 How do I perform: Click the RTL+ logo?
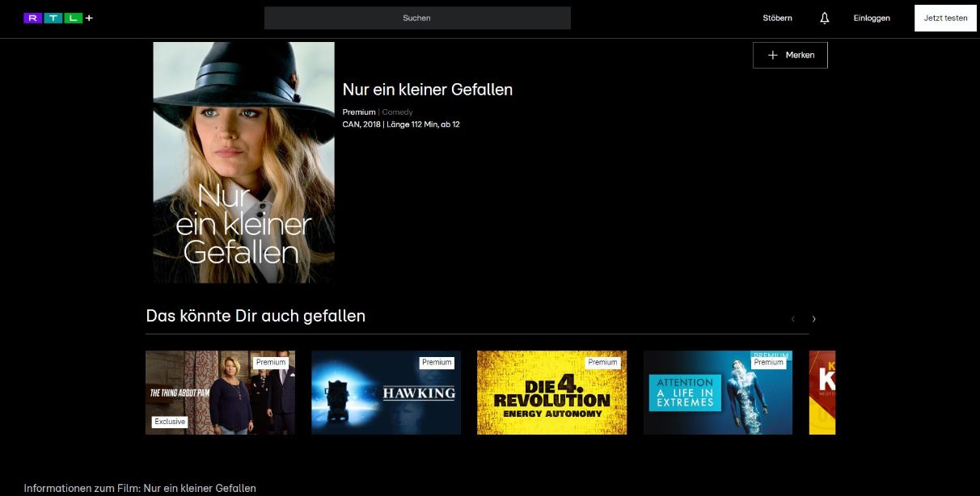point(58,18)
